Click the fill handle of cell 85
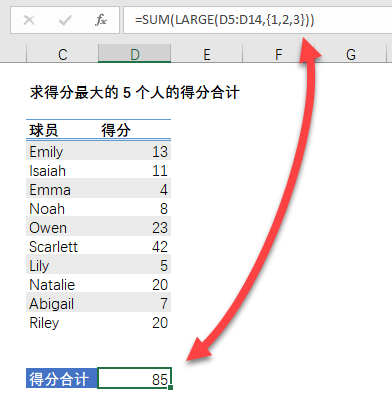392x408 pixels. click(171, 387)
